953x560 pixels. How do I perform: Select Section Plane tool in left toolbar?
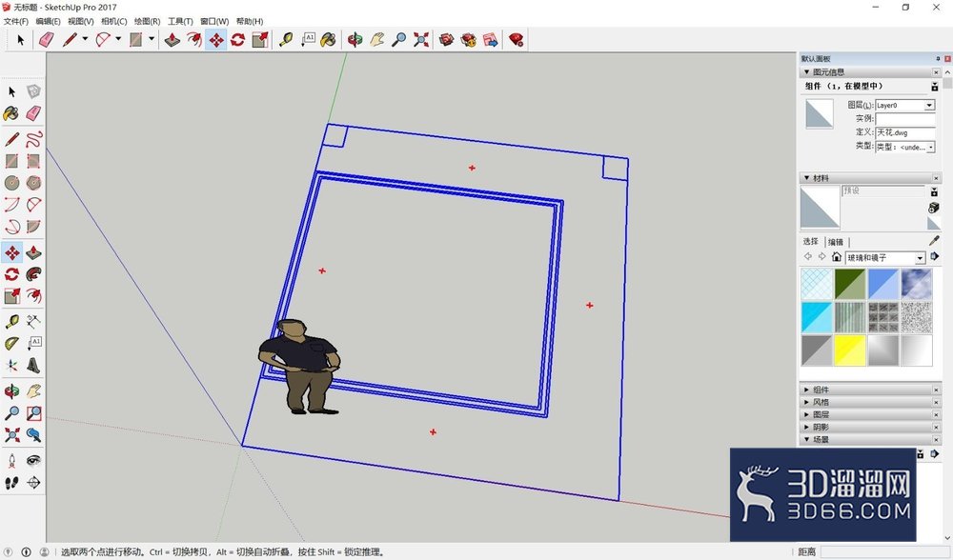click(34, 483)
